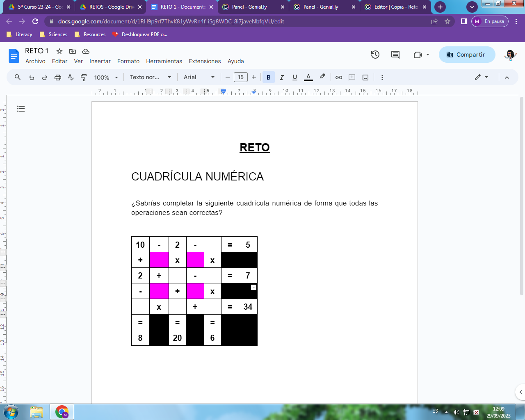Open comment history
Viewport: 525px width, 420px height.
tap(395, 54)
